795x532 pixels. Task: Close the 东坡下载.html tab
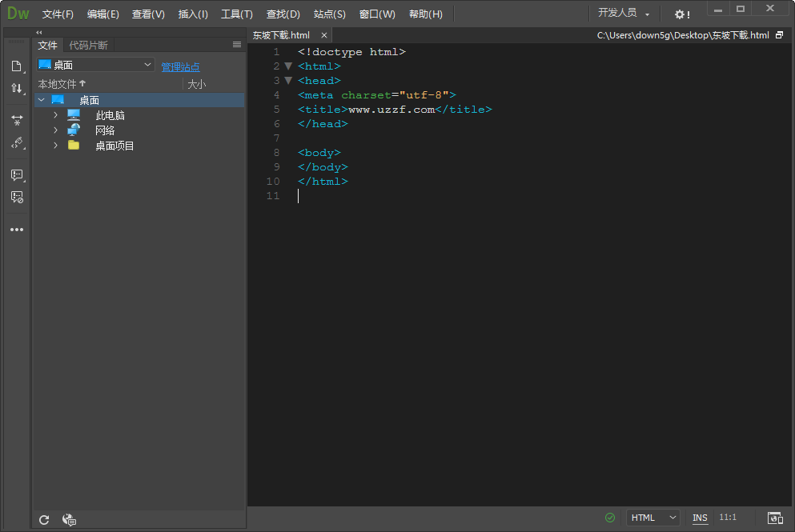click(324, 35)
